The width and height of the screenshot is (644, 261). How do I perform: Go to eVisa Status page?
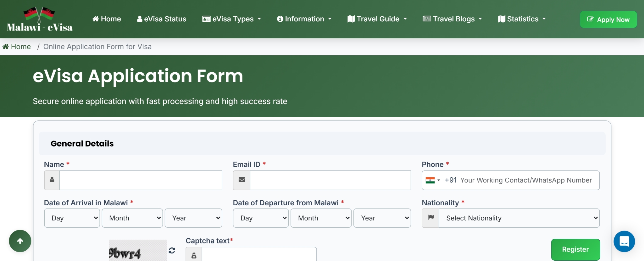pos(162,19)
